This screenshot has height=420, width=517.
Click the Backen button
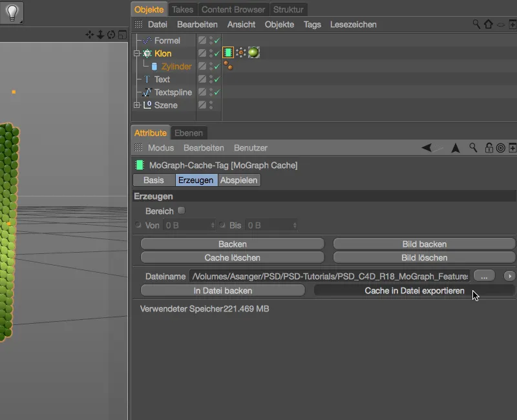pyautogui.click(x=233, y=244)
